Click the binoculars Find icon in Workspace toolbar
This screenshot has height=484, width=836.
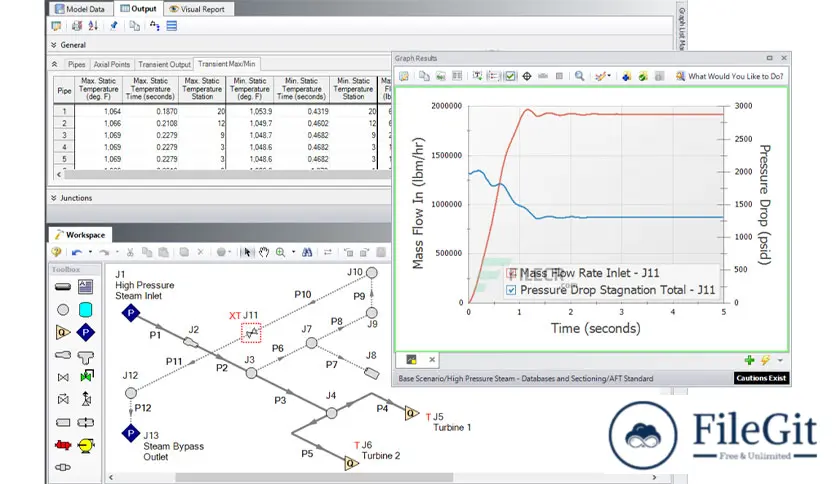(307, 252)
